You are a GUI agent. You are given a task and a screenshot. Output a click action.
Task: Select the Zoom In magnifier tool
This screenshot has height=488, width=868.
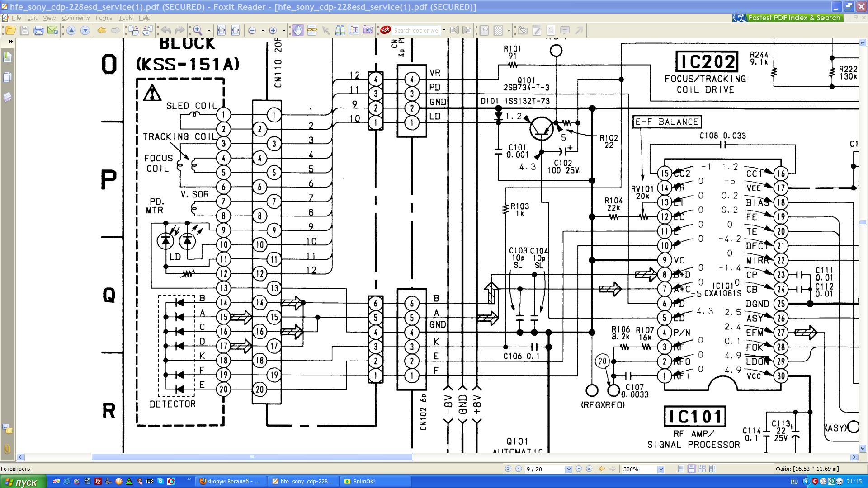[x=198, y=30]
